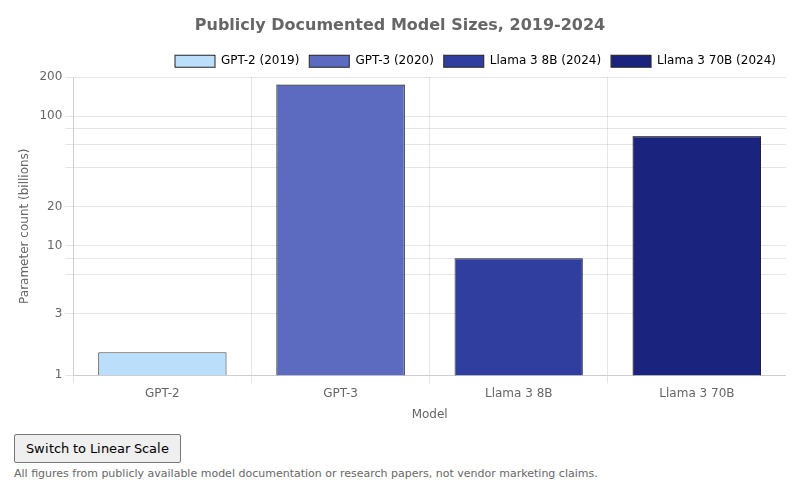The image size is (800, 502).
Task: Click the chart title 'Publicly Documented Model Sizes'
Action: pos(400,24)
